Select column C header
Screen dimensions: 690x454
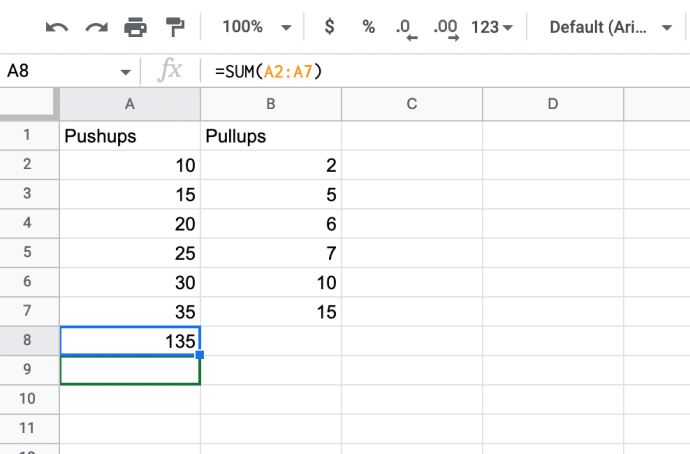click(411, 103)
